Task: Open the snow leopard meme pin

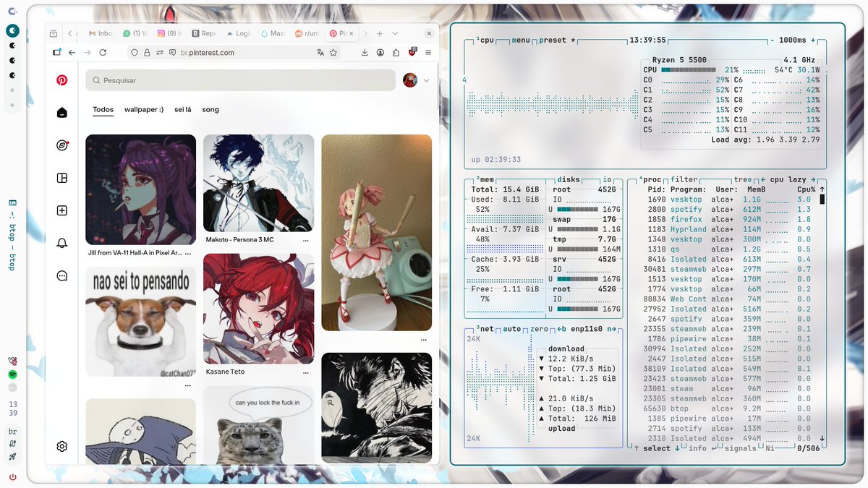Action: tap(258, 424)
